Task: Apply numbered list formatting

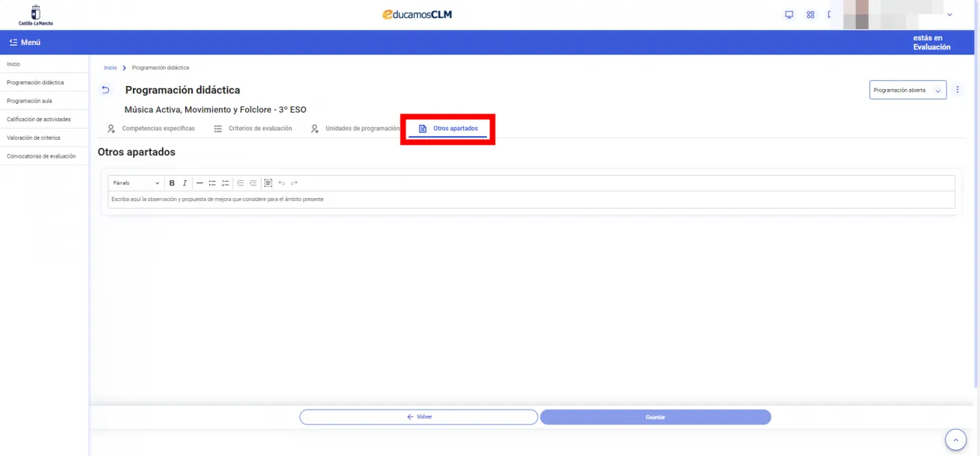Action: pos(225,183)
